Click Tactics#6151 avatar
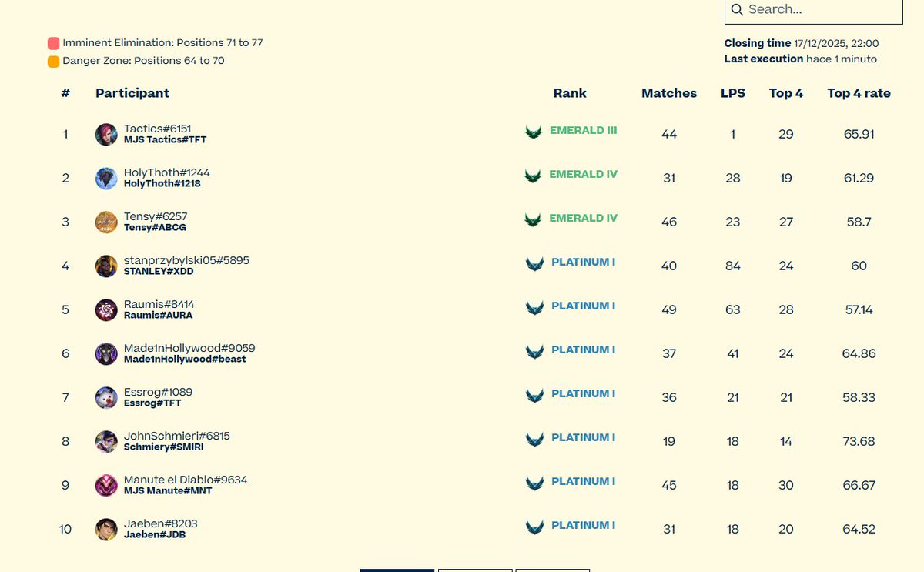Image resolution: width=924 pixels, height=572 pixels. coord(106,134)
